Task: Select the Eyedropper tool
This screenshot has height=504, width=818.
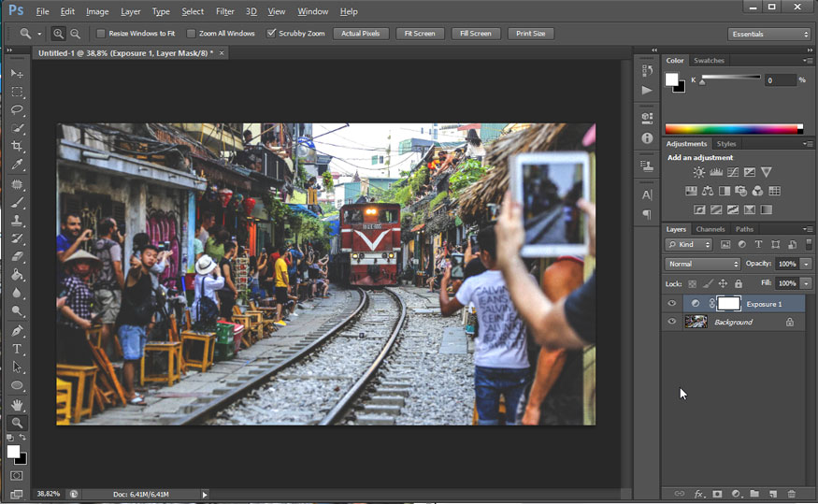Action: [17, 165]
